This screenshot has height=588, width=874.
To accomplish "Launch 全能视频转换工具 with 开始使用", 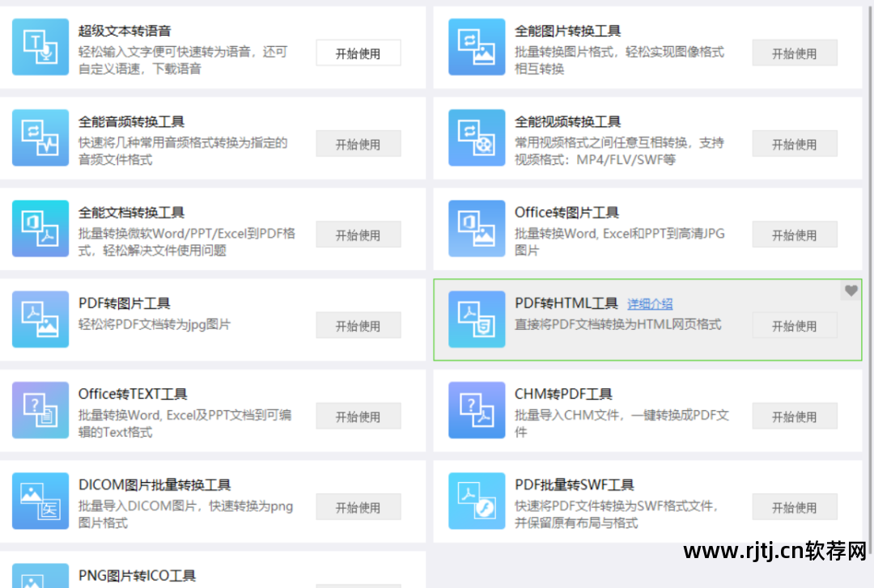I will point(795,144).
